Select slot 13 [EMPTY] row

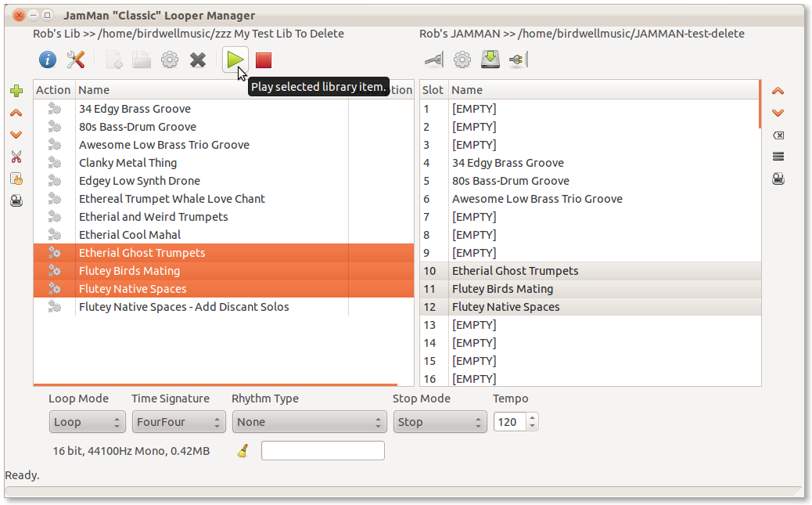pos(591,325)
